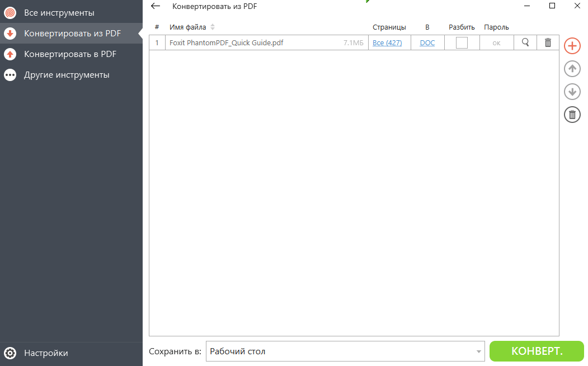Click row number 1 cell
588x366 pixels.
[157, 42]
